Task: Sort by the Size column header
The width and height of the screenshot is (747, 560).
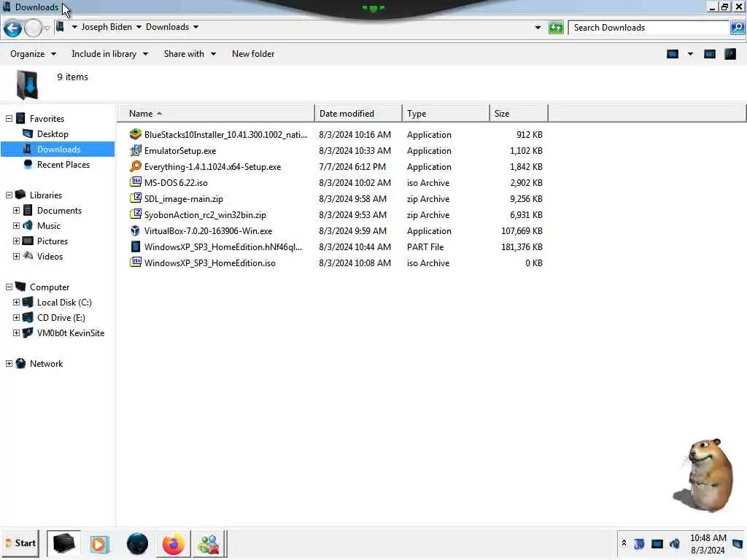Action: 519,113
